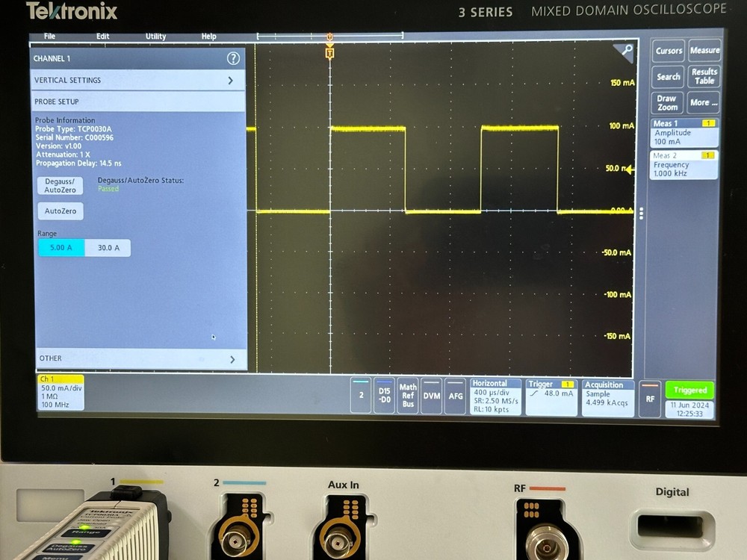Expand the Vertical Settings section
Viewport: 747px width, 560px height.
[137, 80]
